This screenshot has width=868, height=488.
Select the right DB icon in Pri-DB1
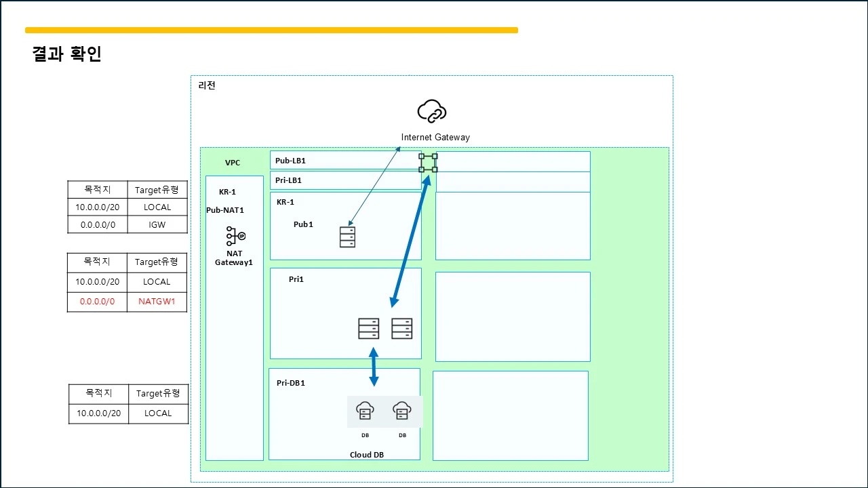402,411
